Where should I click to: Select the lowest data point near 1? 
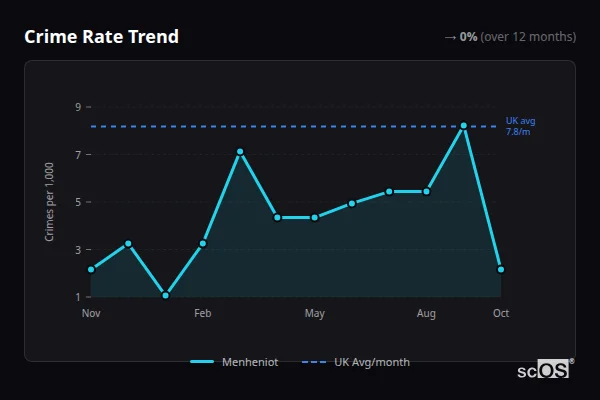coord(166,295)
